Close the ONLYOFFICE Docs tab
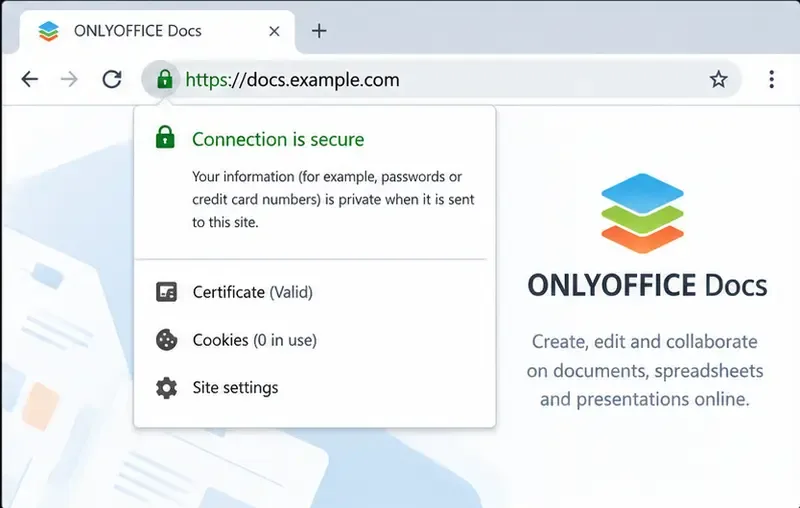800x508 pixels. pos(274,31)
